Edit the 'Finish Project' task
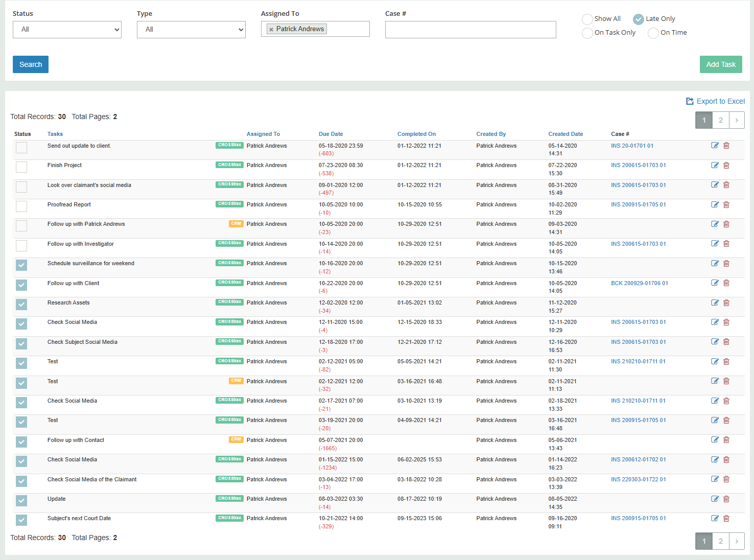 click(715, 165)
